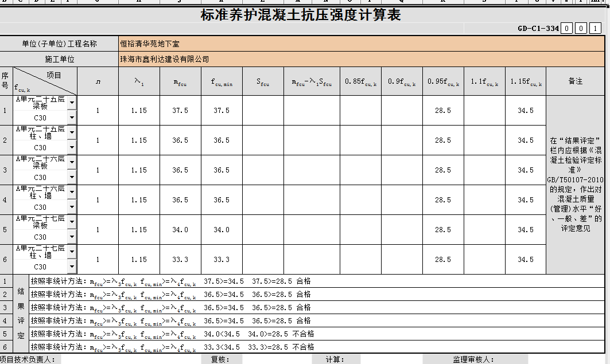Click the 备注 note mentioning GB/T50107-2010

click(576, 185)
